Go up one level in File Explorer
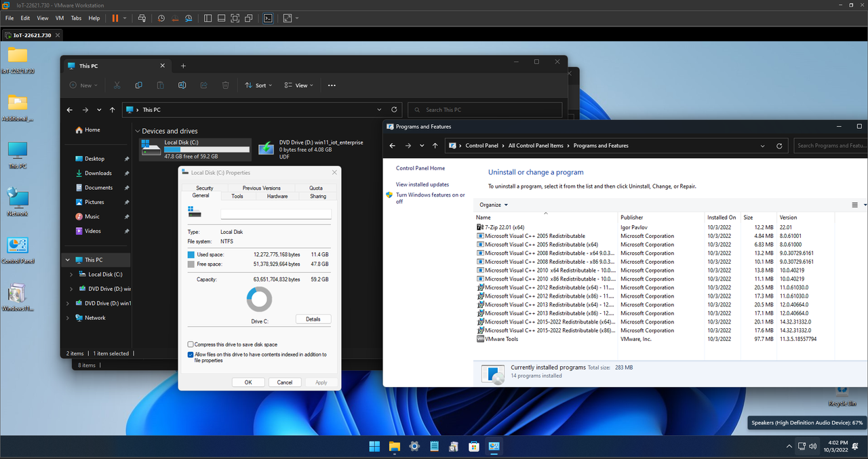 click(112, 109)
